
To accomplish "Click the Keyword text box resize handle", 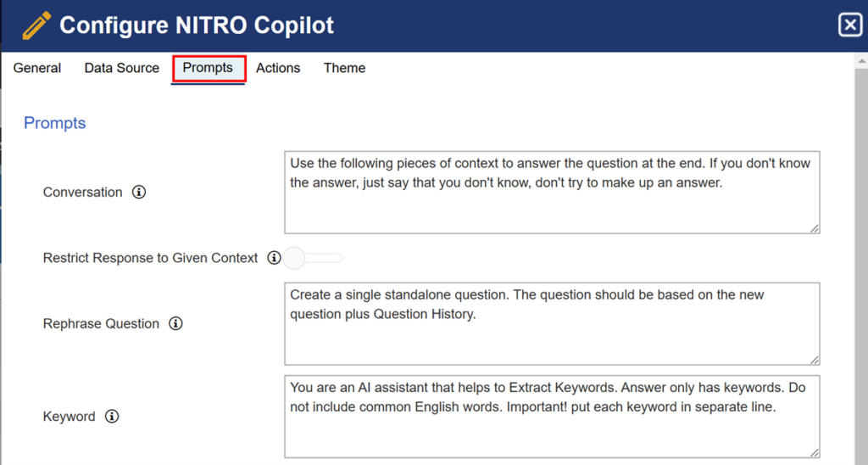I will [x=815, y=453].
